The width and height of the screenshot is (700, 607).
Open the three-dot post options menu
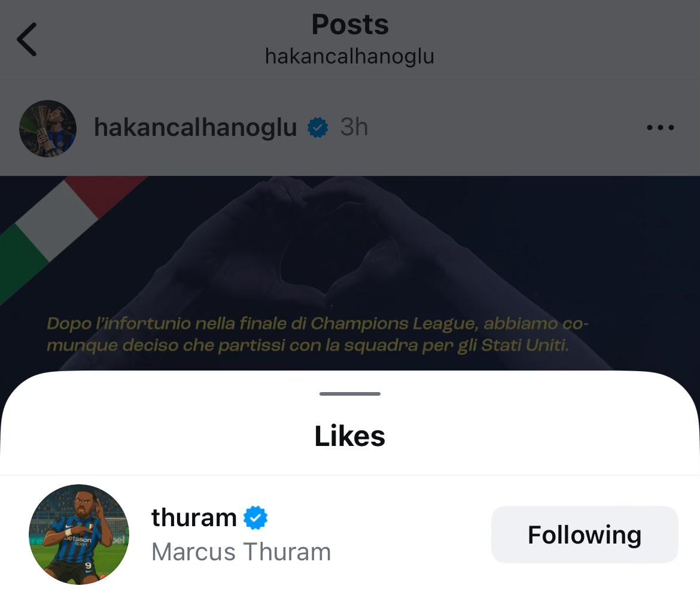(x=661, y=128)
